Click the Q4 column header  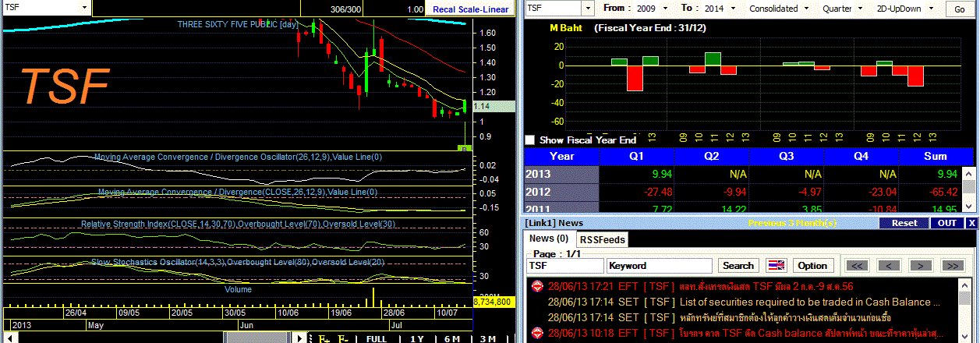(x=860, y=156)
